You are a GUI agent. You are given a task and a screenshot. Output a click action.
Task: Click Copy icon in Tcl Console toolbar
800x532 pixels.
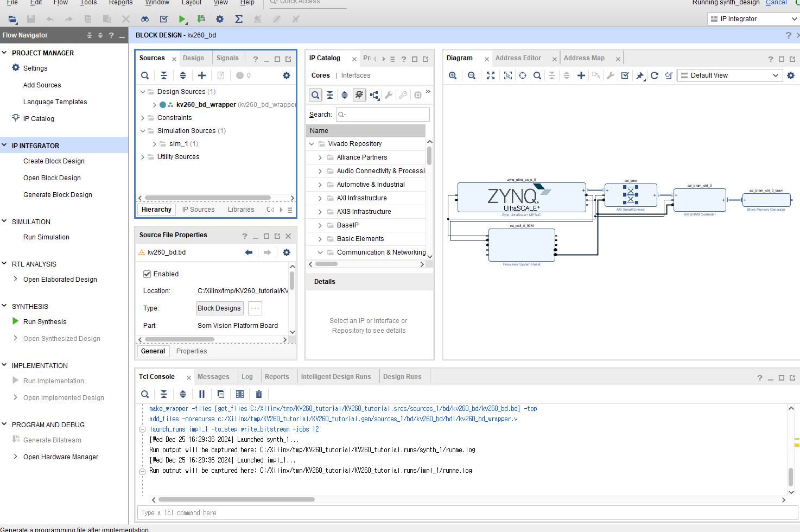(221, 394)
